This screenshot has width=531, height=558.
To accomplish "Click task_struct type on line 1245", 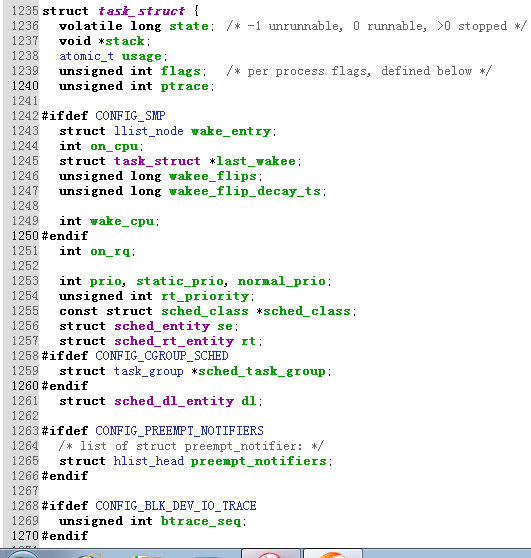I will click(157, 161).
